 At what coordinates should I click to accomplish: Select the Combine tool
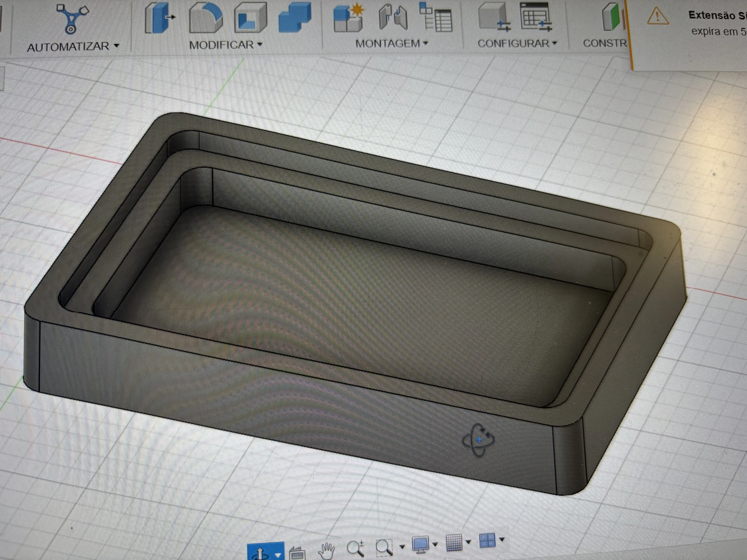point(295,18)
